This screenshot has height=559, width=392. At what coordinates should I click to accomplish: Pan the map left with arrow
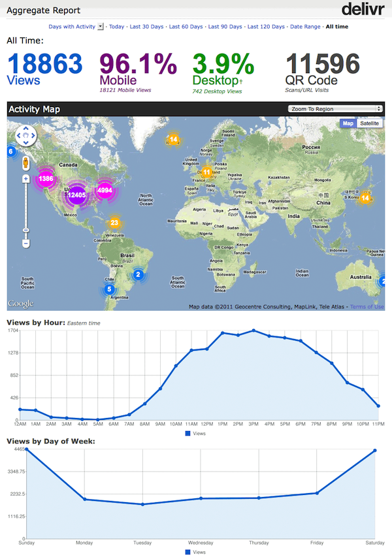[x=19, y=135]
